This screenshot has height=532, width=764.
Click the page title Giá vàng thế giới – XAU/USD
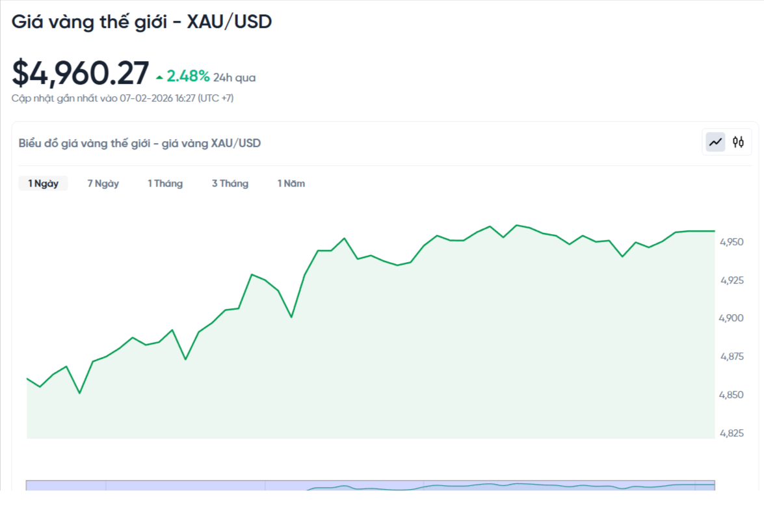tap(142, 21)
